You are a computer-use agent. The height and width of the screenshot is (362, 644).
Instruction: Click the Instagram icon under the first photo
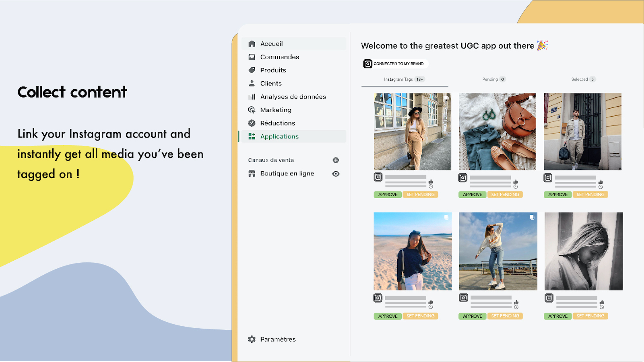tap(378, 177)
